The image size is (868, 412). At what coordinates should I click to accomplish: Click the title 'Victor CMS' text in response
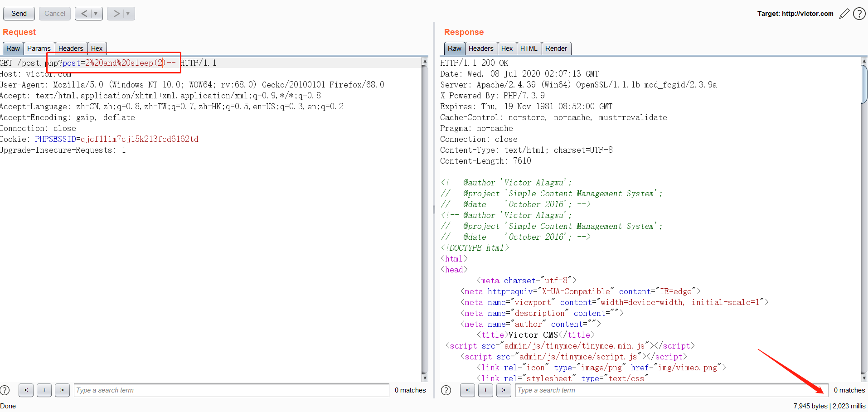(x=533, y=335)
